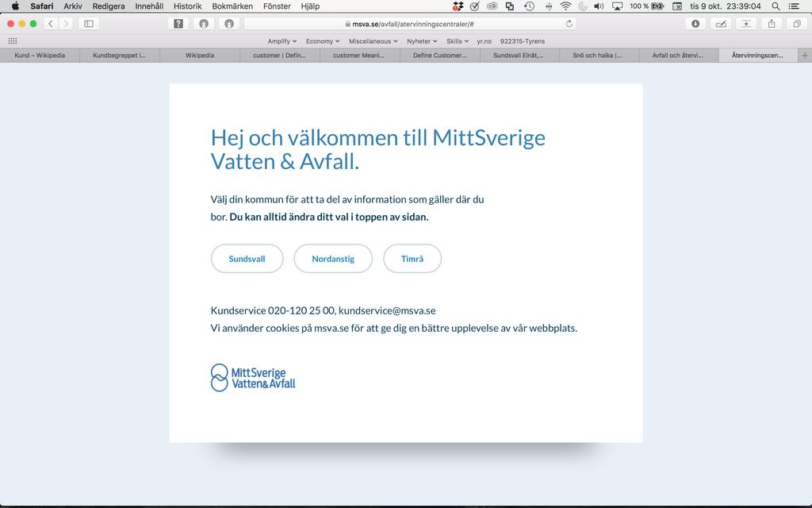Click the text 'Kundservice 020-120 25 00'
This screenshot has height=508, width=812.
pos(273,310)
